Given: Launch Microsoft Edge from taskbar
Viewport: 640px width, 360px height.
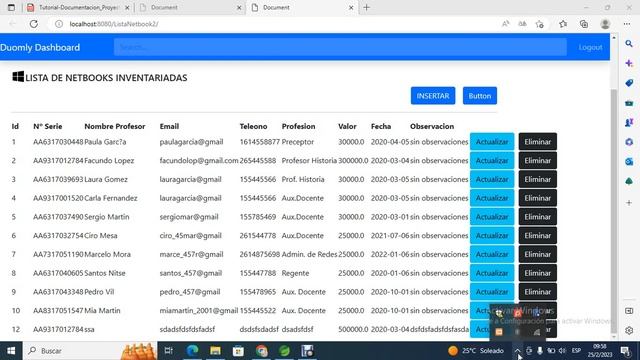Looking at the screenshot, I should pyautogui.click(x=192, y=351).
